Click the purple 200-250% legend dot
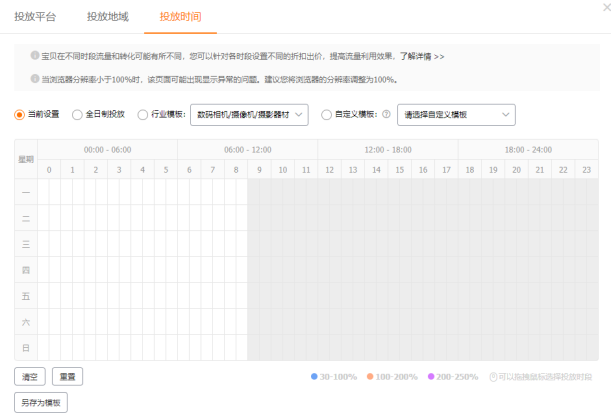Screen dimensions: 611x416 pos(431,376)
